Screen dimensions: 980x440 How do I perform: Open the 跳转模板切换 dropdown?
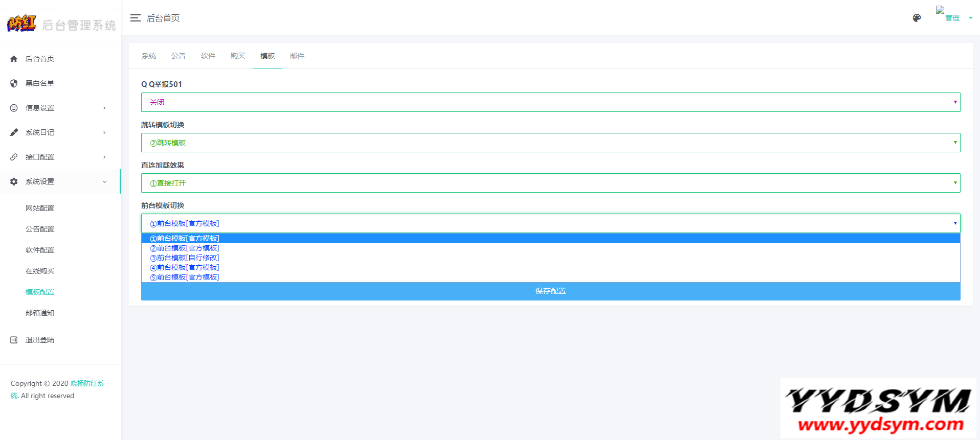550,143
